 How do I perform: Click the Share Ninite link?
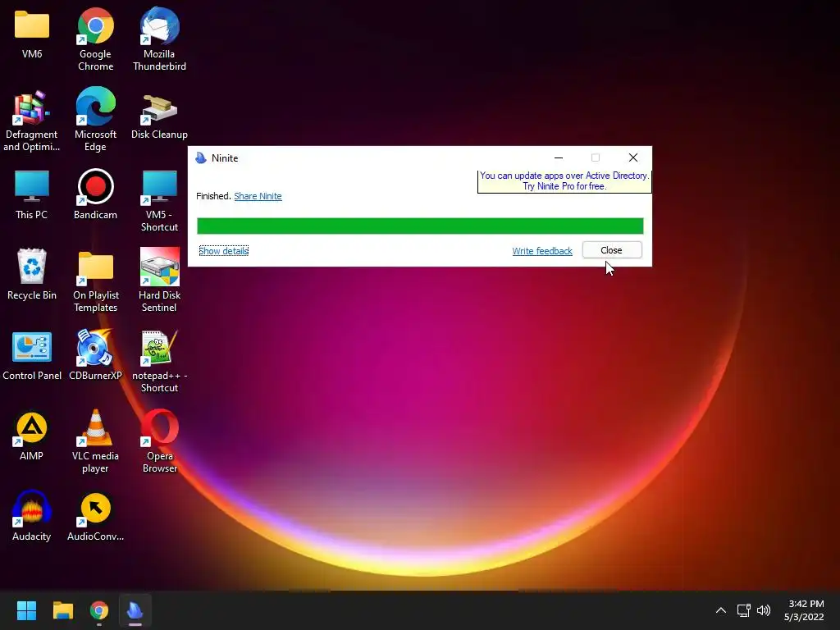pos(258,196)
